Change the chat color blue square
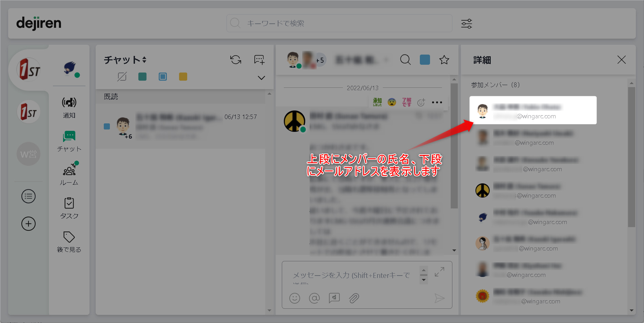Screen dimensions: 644x323 pos(425,60)
